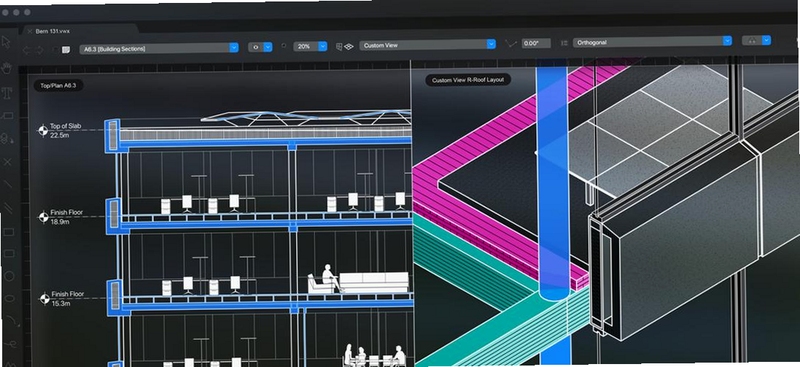Open the visibility eye dropdown arrow

[x=268, y=47]
